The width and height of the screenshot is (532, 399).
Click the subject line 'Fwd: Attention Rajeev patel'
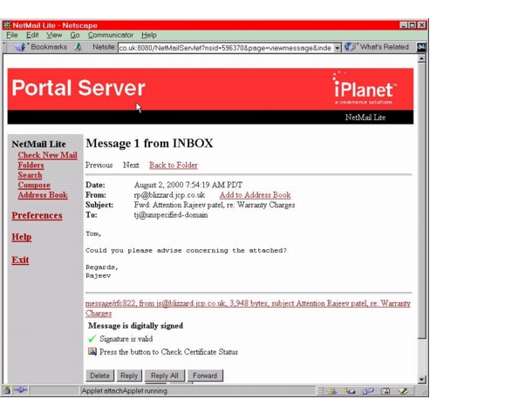pyautogui.click(x=215, y=205)
